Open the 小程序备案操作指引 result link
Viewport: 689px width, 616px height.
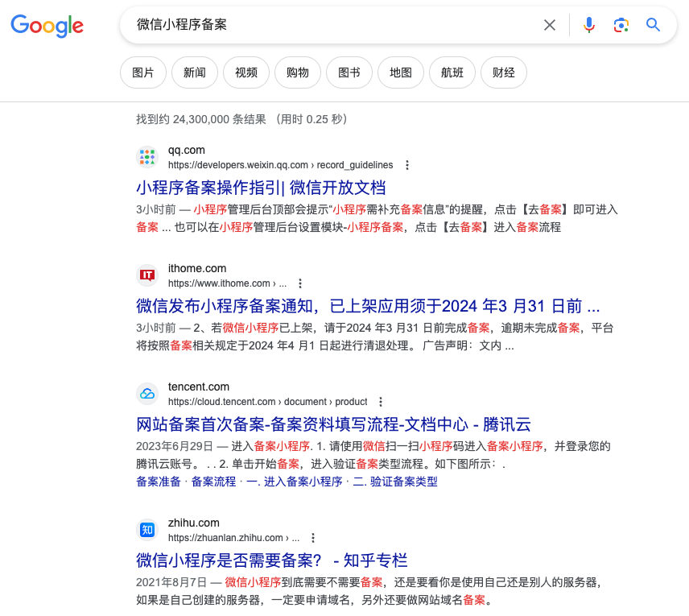pos(259,187)
